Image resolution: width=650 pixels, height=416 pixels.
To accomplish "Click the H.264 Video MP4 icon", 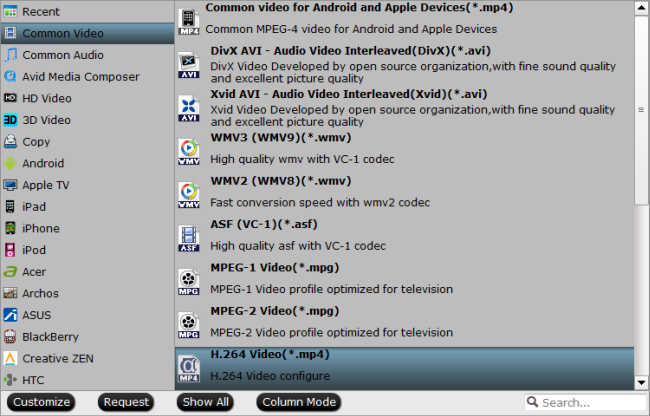I will [x=189, y=369].
